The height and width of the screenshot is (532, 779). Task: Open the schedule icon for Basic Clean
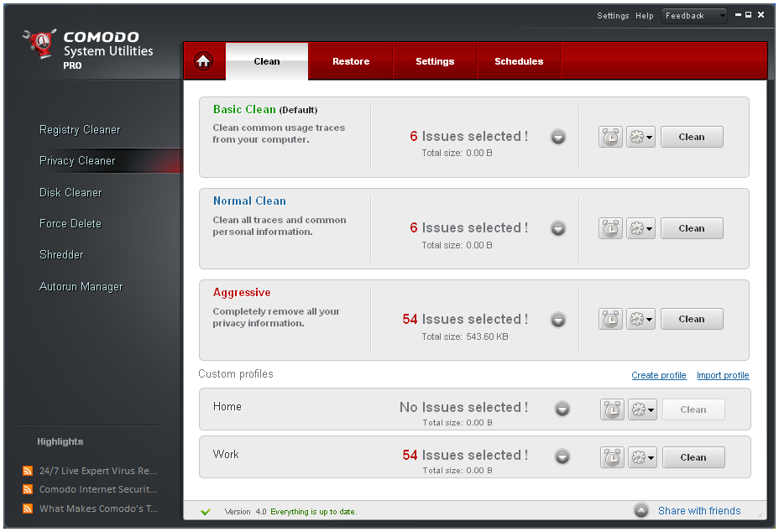[x=610, y=137]
